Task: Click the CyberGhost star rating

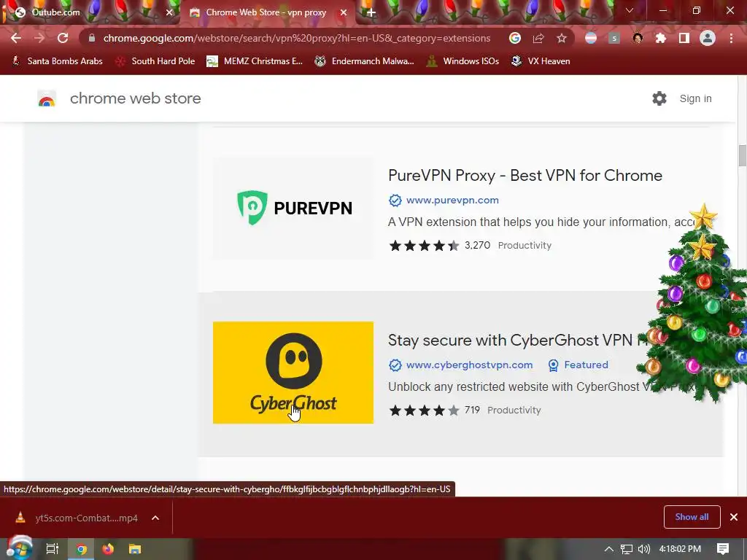Action: (424, 411)
